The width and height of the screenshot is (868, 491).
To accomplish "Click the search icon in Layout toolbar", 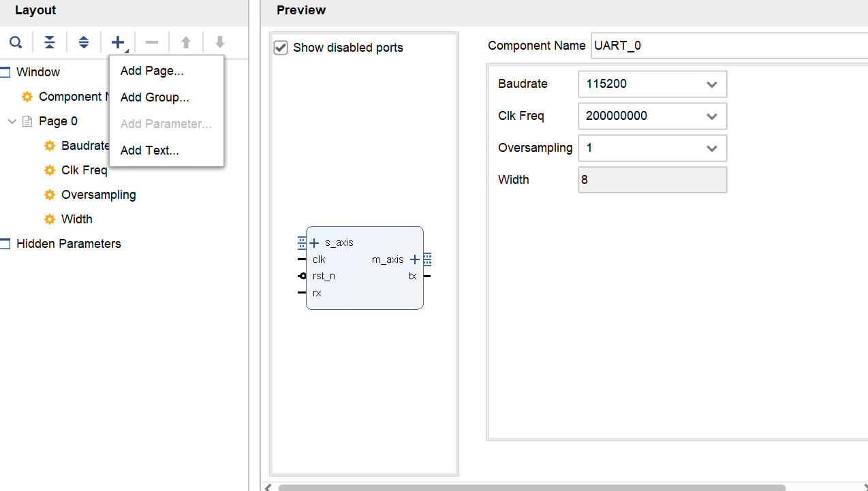I will tap(15, 43).
